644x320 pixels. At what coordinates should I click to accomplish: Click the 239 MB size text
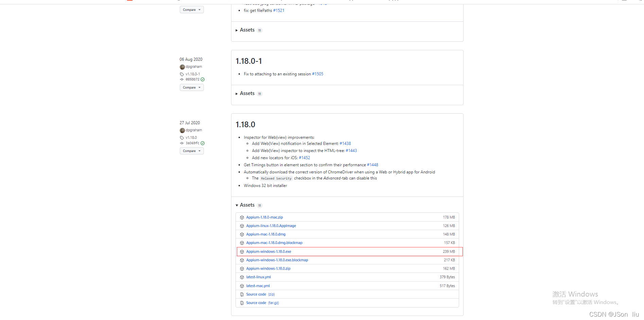pos(449,251)
